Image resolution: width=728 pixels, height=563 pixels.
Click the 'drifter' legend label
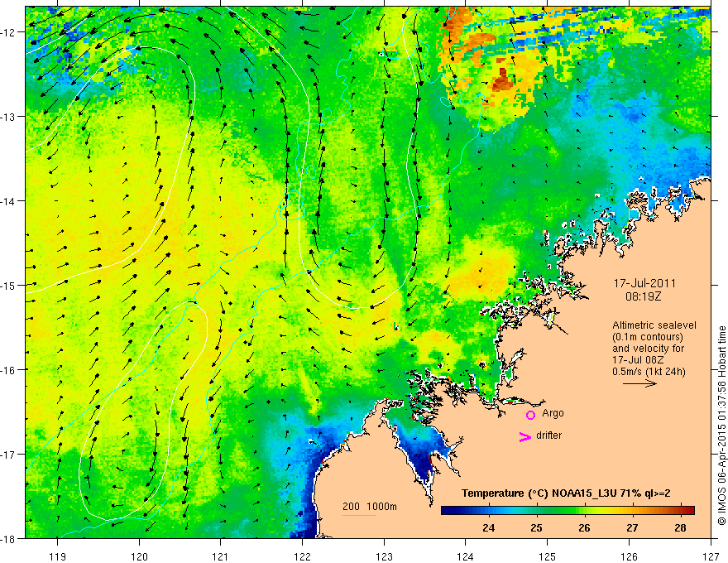pyautogui.click(x=548, y=435)
